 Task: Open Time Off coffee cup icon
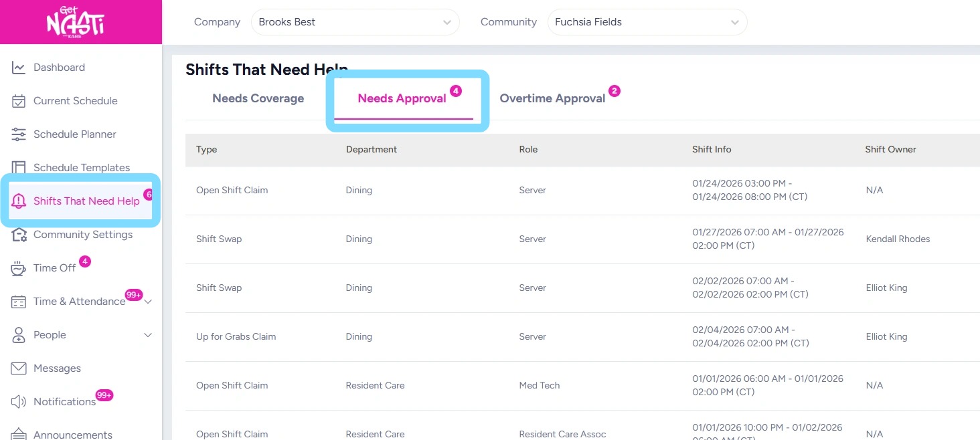(19, 268)
